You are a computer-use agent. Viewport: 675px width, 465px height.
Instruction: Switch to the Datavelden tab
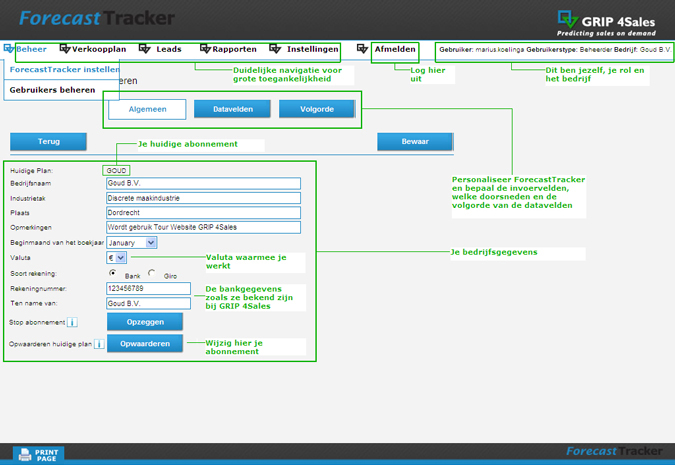tap(232, 109)
